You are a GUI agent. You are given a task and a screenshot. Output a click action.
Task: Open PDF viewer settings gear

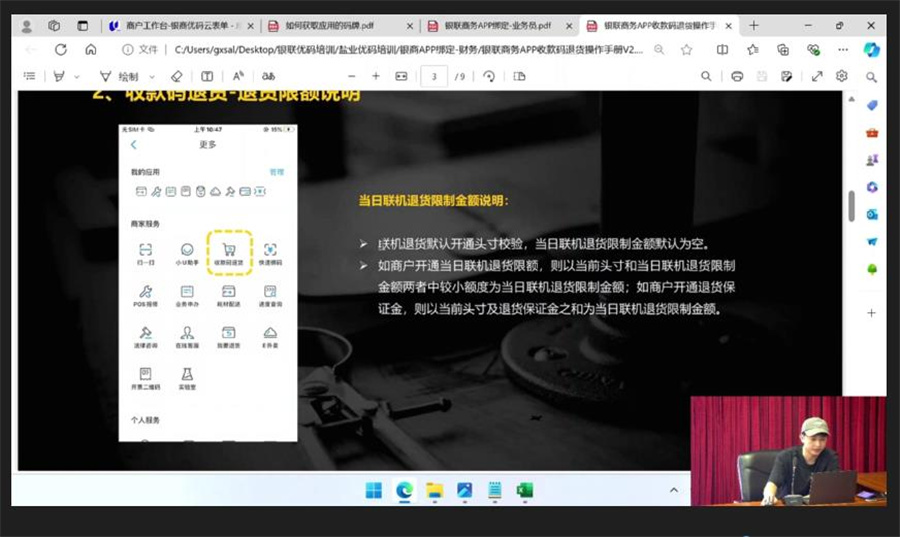pos(841,76)
